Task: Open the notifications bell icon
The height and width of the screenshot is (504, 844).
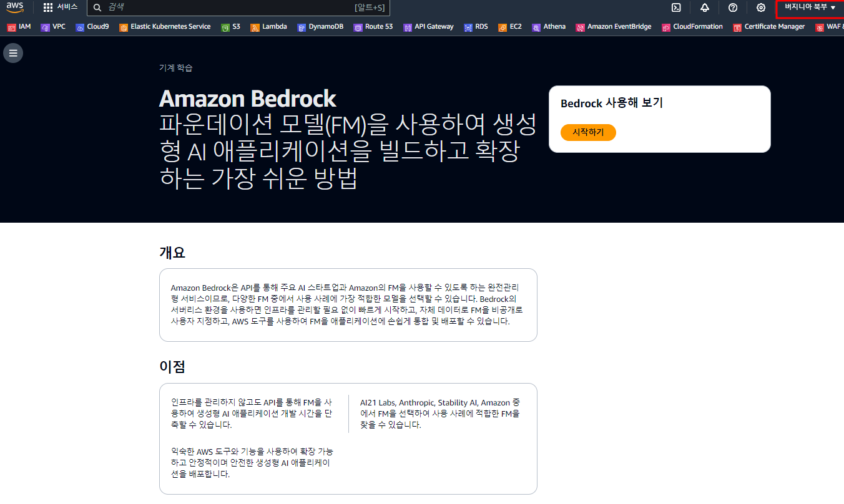Action: point(705,7)
